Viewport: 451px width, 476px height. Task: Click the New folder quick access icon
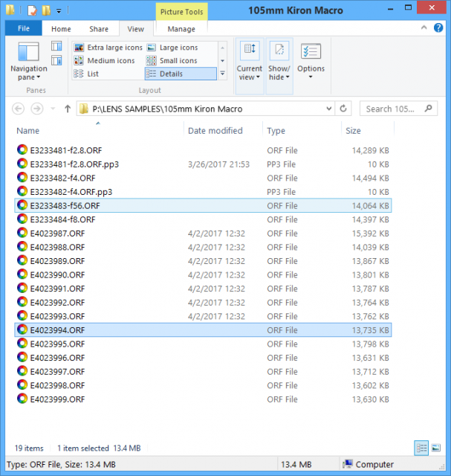pyautogui.click(x=46, y=10)
